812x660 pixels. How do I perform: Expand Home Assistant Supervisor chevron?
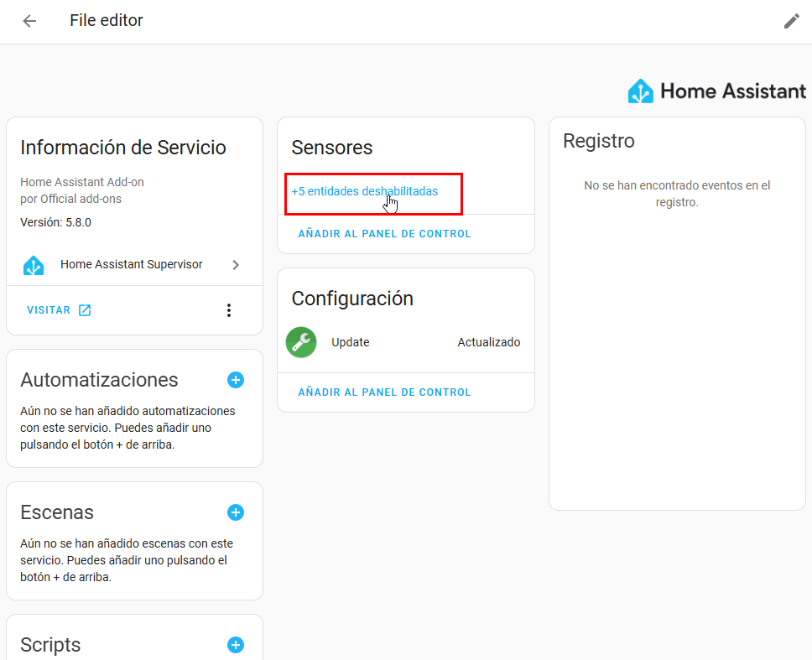tap(236, 265)
